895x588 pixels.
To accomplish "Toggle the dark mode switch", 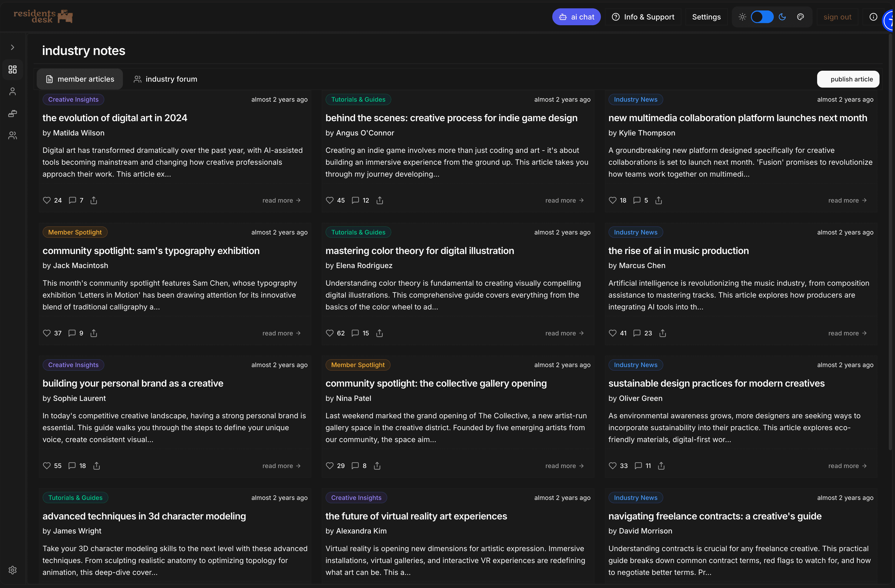I will pos(762,17).
